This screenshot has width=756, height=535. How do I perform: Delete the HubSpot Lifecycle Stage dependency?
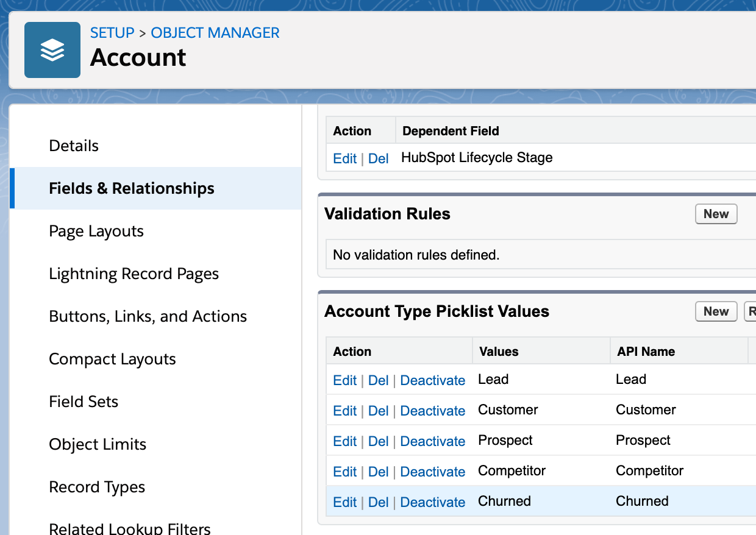(x=378, y=158)
